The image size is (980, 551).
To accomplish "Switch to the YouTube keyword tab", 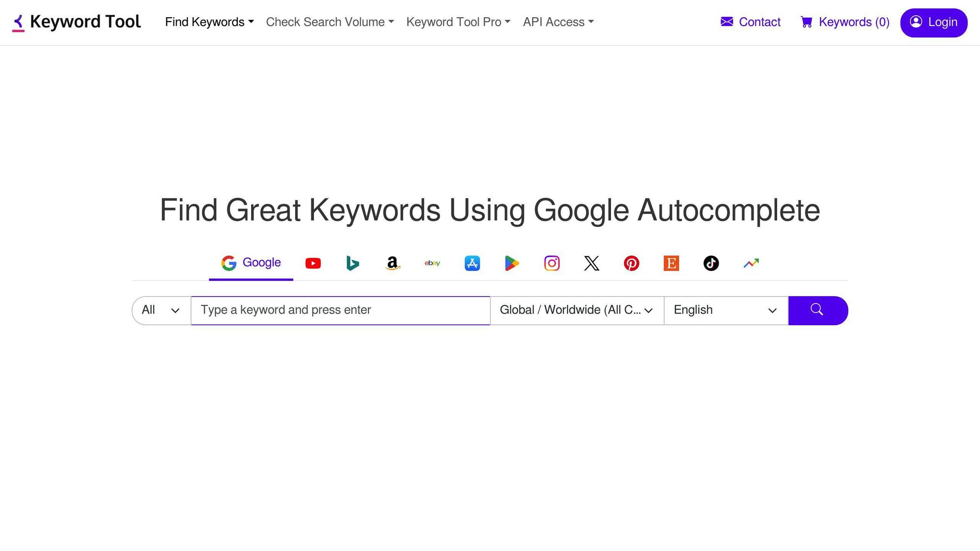I will click(313, 263).
